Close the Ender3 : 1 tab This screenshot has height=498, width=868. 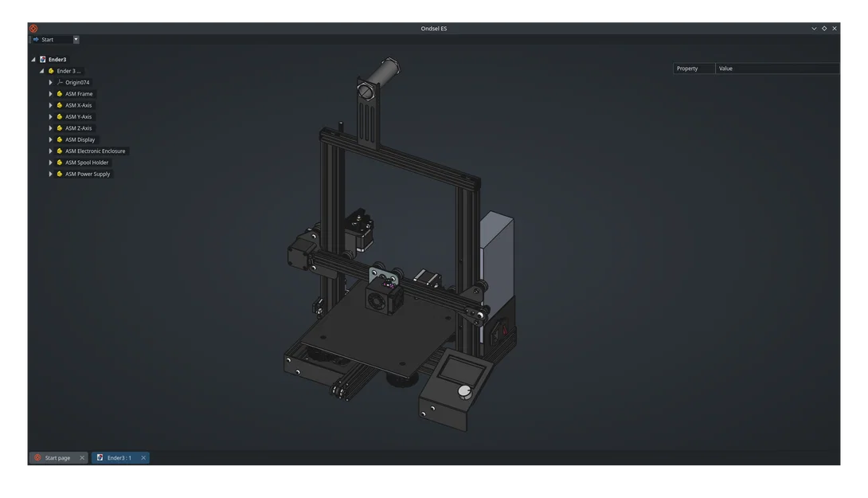point(143,457)
